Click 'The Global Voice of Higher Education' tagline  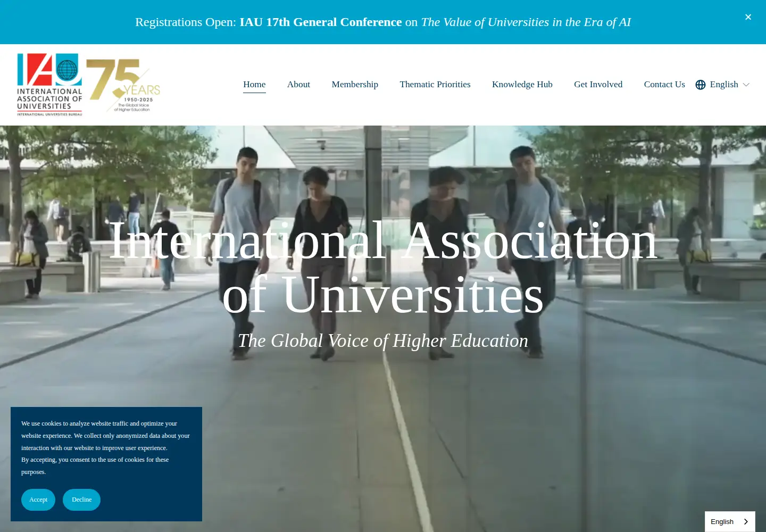(x=383, y=340)
